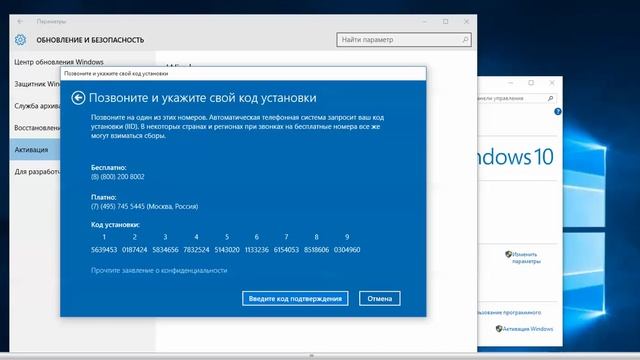Viewport: 640px width, 360px height.
Task: Click installation code group 0187424
Action: (134, 250)
